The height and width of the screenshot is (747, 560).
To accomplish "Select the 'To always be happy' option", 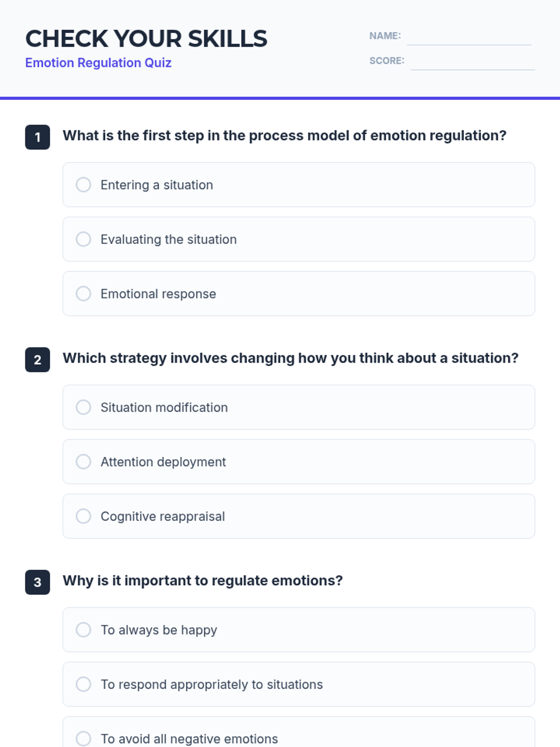I will pos(84,630).
